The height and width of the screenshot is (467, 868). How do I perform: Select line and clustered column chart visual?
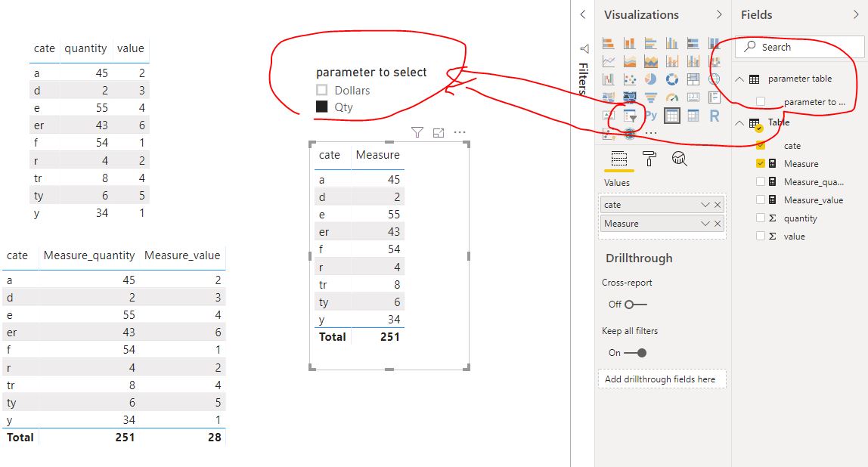coord(693,61)
